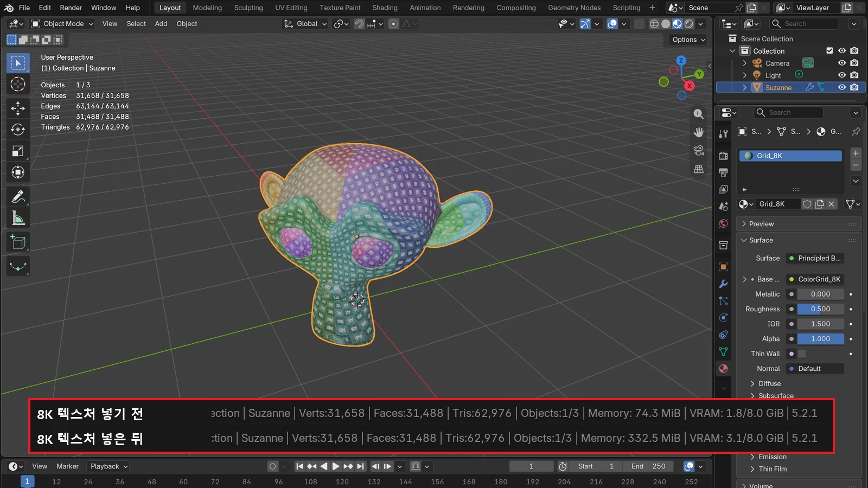Open the Render properties tab
Screen dimensions: 868x488
pos(723,156)
